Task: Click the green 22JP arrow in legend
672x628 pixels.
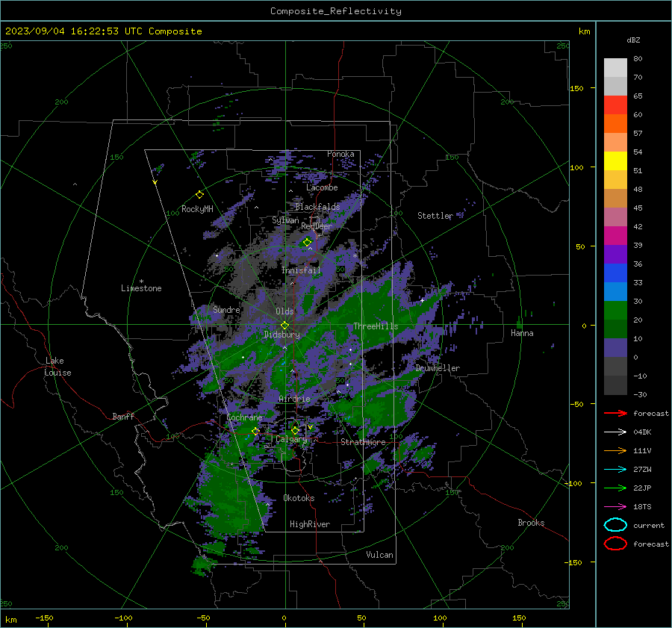Action: pos(615,488)
